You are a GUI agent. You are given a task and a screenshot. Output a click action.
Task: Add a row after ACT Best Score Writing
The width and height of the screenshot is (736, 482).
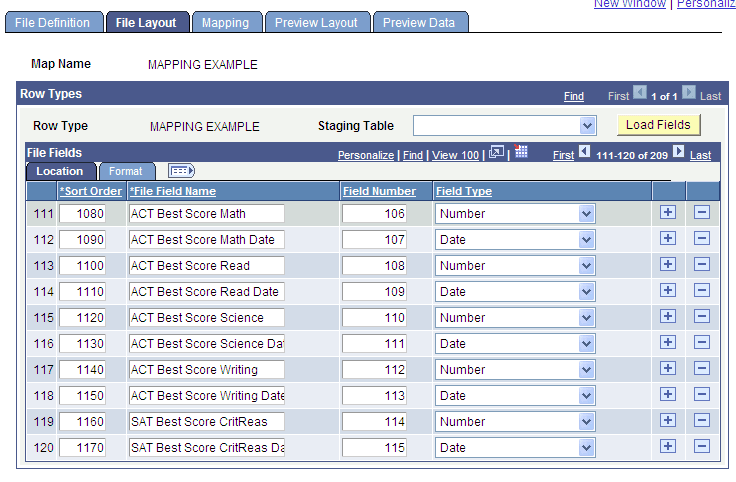pyautogui.click(x=668, y=368)
